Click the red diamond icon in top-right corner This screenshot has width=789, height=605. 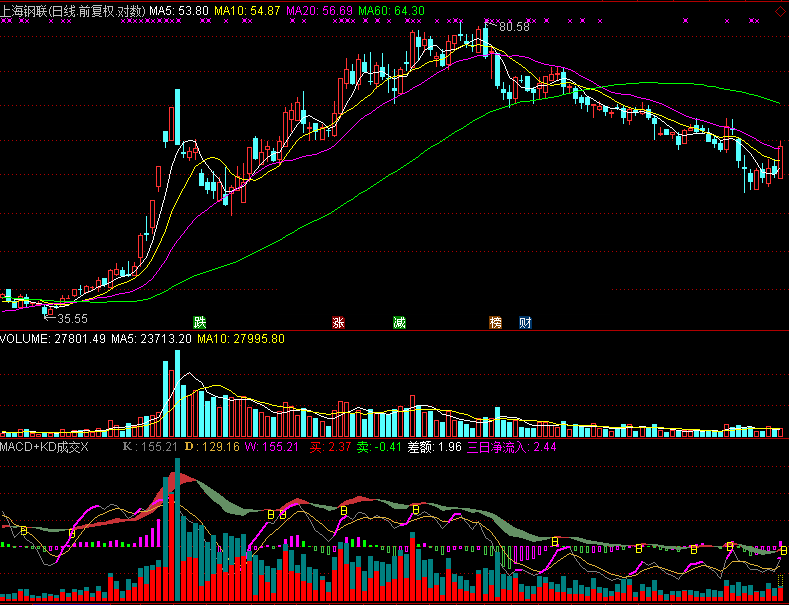click(779, 11)
